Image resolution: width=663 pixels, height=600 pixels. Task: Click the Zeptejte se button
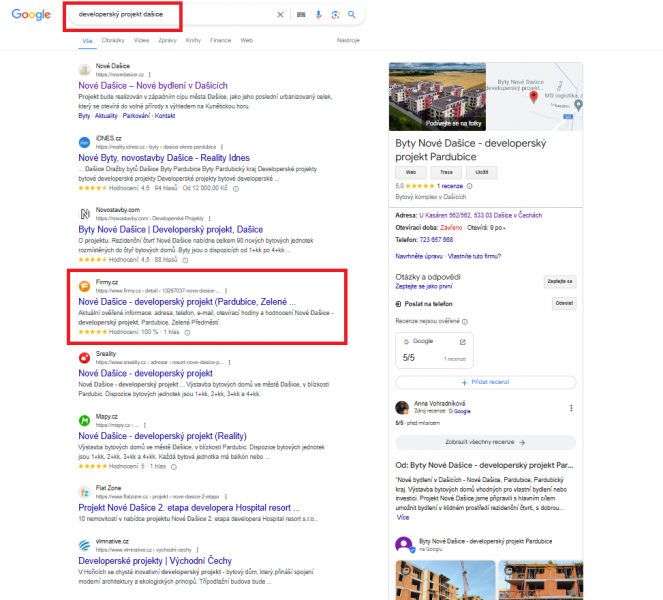click(x=559, y=281)
